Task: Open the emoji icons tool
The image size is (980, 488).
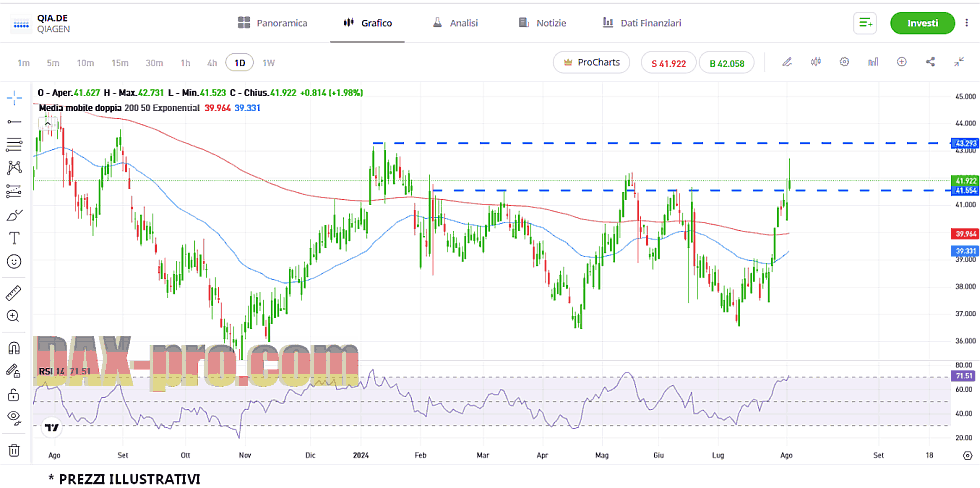Action: [x=14, y=261]
